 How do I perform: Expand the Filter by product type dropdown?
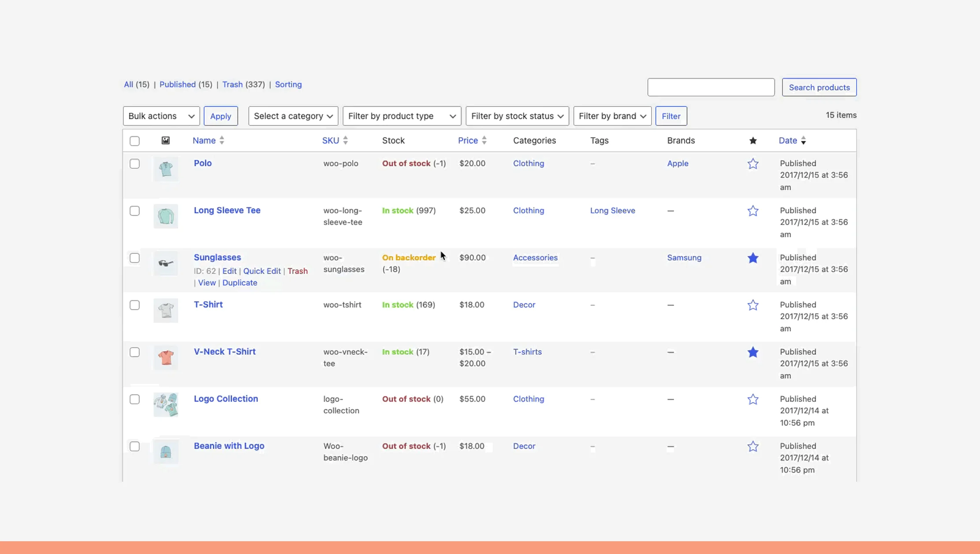tap(401, 116)
